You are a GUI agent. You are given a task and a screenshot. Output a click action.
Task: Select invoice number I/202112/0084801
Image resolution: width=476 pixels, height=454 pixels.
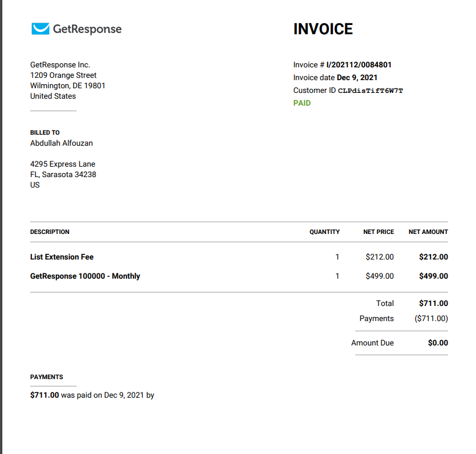(x=359, y=64)
